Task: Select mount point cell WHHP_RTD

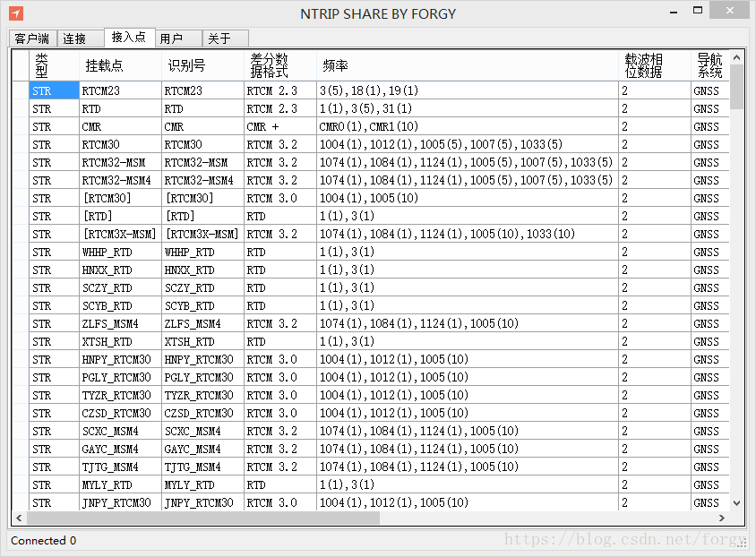Action: 120,252
